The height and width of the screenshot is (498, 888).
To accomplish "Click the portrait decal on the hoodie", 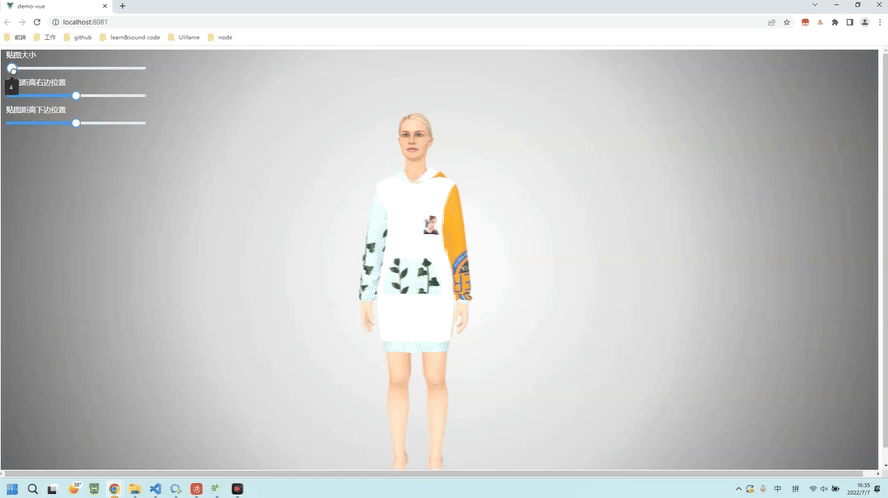I will (x=430, y=224).
